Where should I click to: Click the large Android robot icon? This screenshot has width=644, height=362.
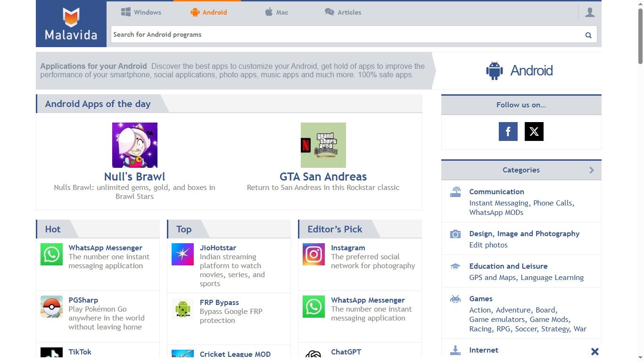coord(494,71)
